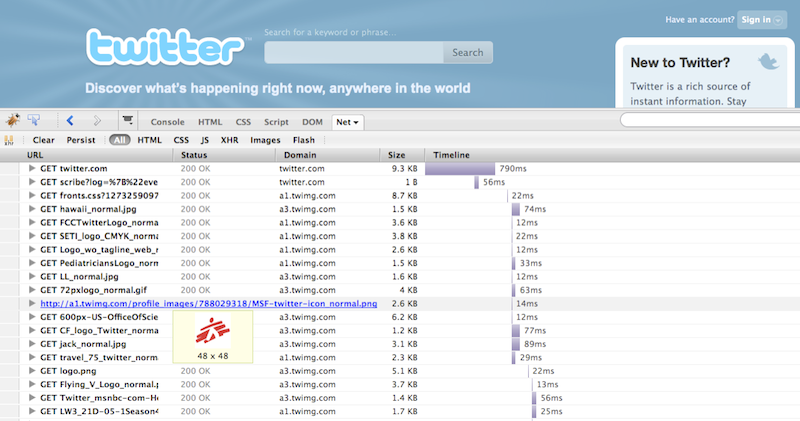Expand the GET hawaii_normal.jpg request
This screenshot has width=800, height=421.
point(32,209)
